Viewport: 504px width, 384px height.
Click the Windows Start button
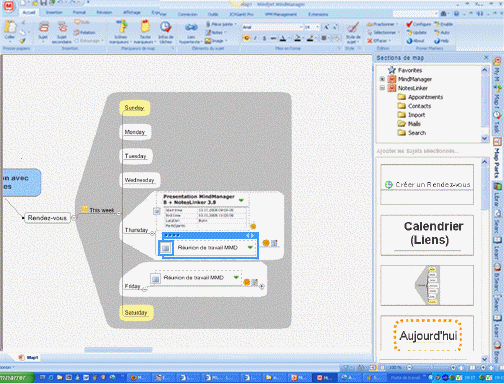tap(17, 378)
